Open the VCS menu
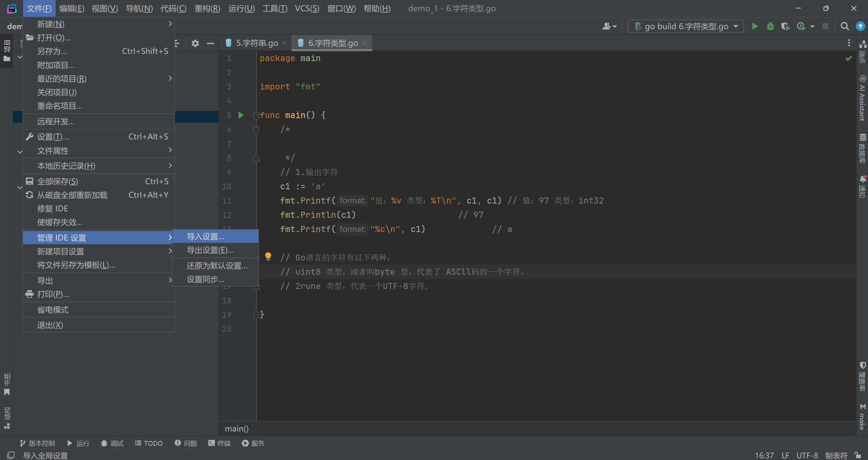The width and height of the screenshot is (868, 460). [x=307, y=8]
